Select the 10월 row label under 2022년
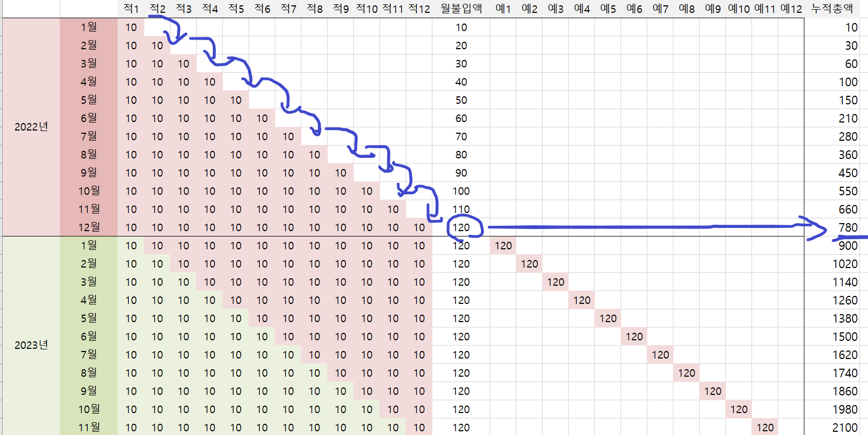The height and width of the screenshot is (435, 868). [x=89, y=190]
